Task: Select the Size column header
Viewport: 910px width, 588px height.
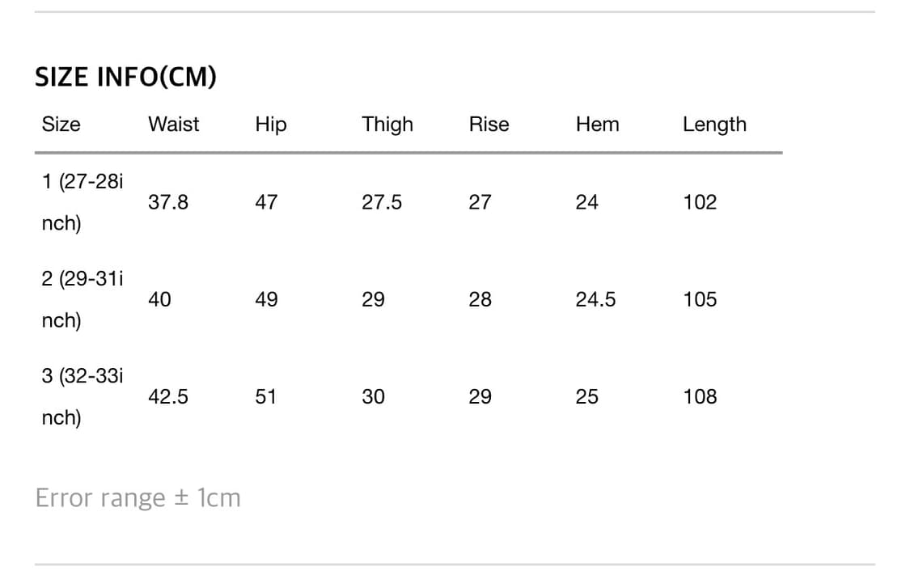Action: [61, 125]
